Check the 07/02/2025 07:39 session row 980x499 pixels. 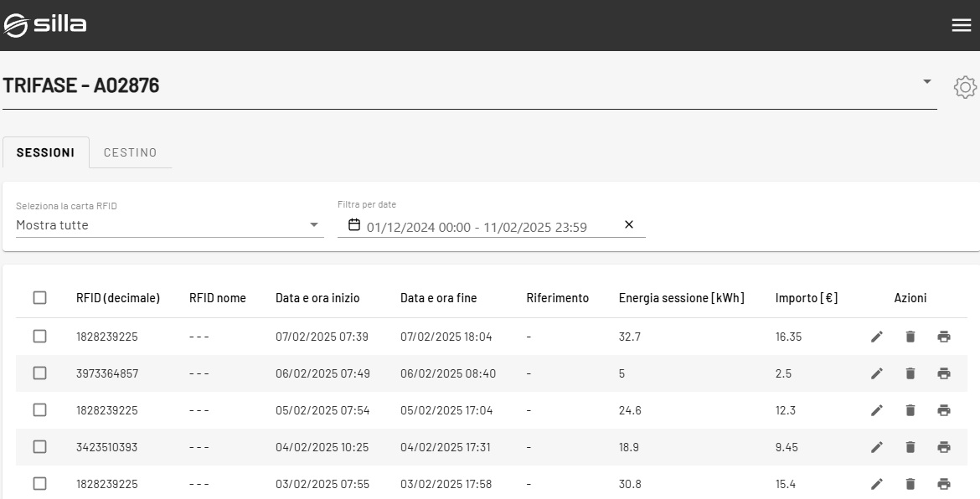pyautogui.click(x=39, y=336)
